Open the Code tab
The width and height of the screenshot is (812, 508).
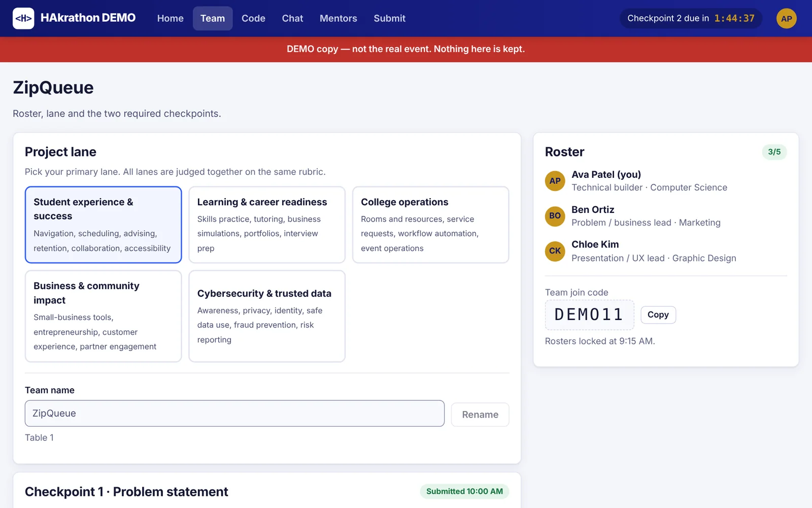click(253, 18)
